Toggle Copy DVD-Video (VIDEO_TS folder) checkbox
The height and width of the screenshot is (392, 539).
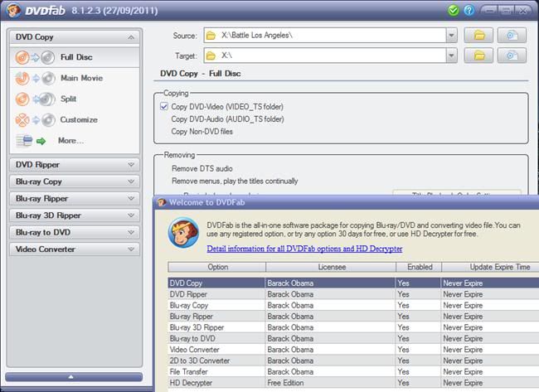pos(164,107)
